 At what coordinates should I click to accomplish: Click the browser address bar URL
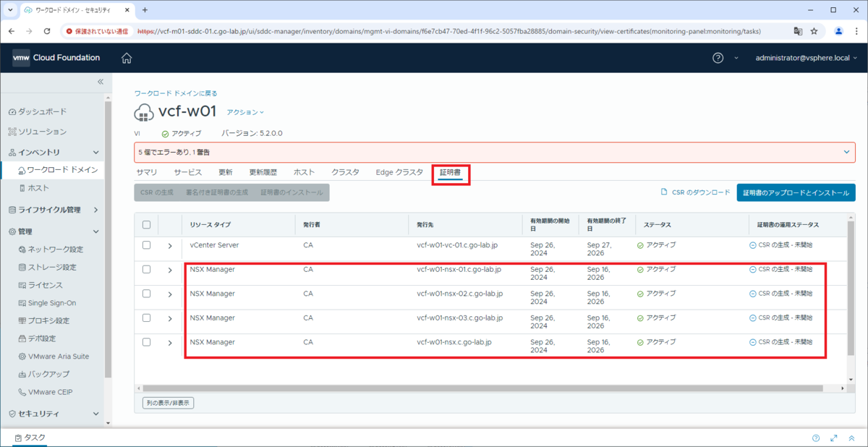450,32
